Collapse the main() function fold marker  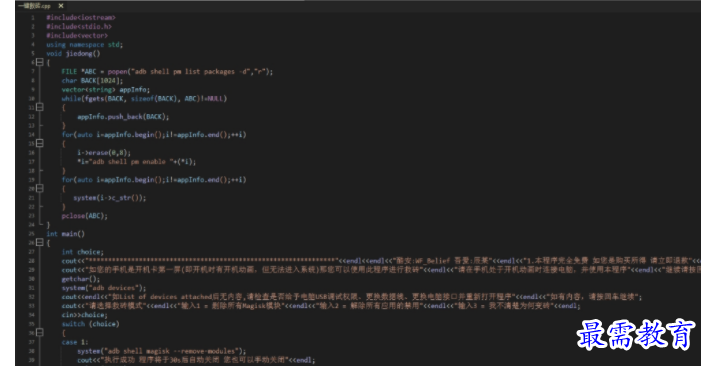click(40, 243)
